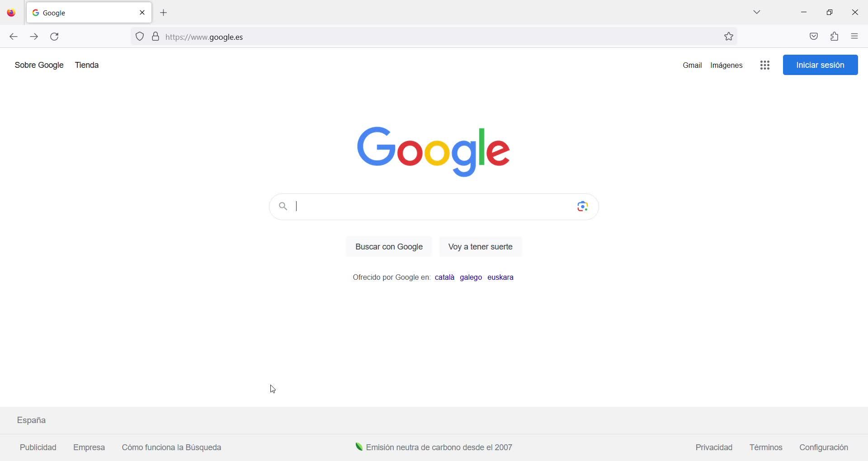Switch language to català

pos(444,278)
